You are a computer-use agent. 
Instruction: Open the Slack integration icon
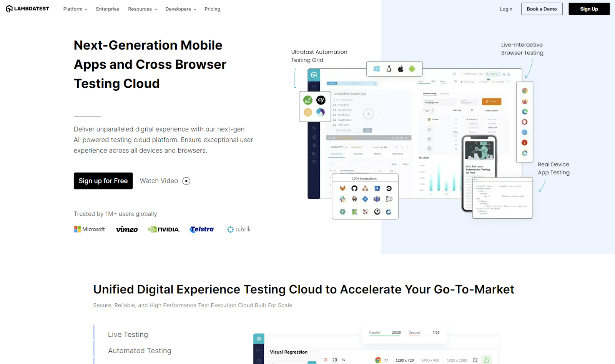click(342, 199)
